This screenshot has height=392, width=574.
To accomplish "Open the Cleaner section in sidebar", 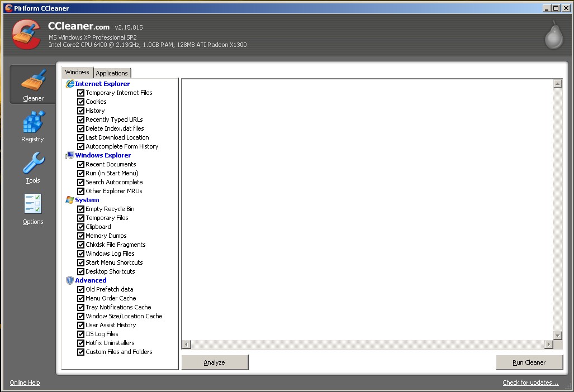I will [33, 84].
